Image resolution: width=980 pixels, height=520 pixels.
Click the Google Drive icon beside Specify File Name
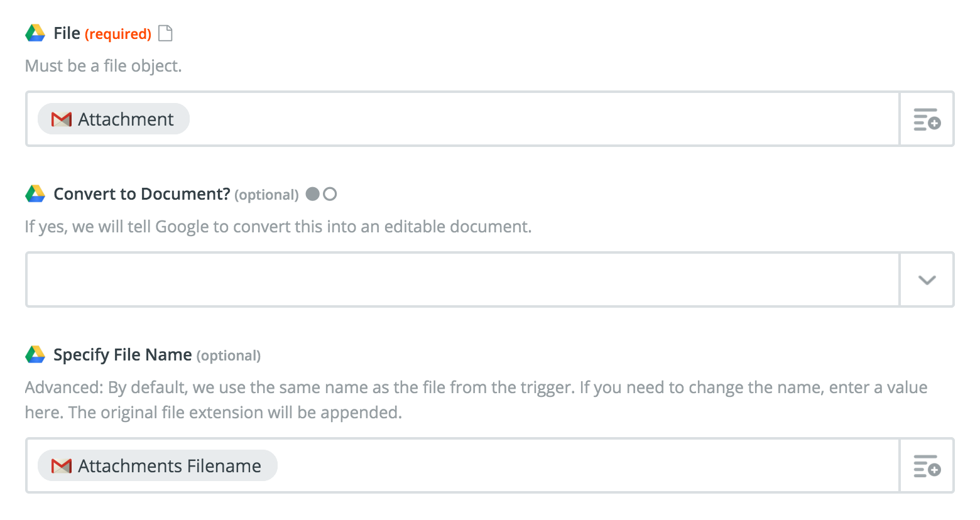[35, 355]
